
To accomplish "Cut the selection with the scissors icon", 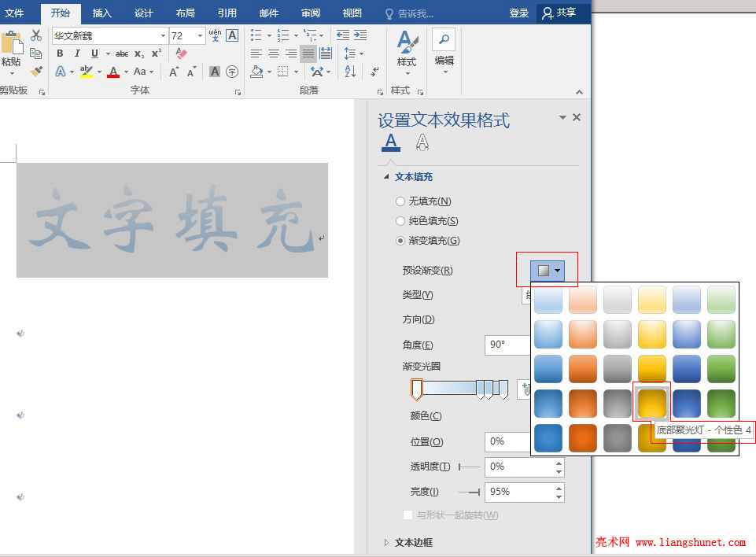I will click(36, 35).
